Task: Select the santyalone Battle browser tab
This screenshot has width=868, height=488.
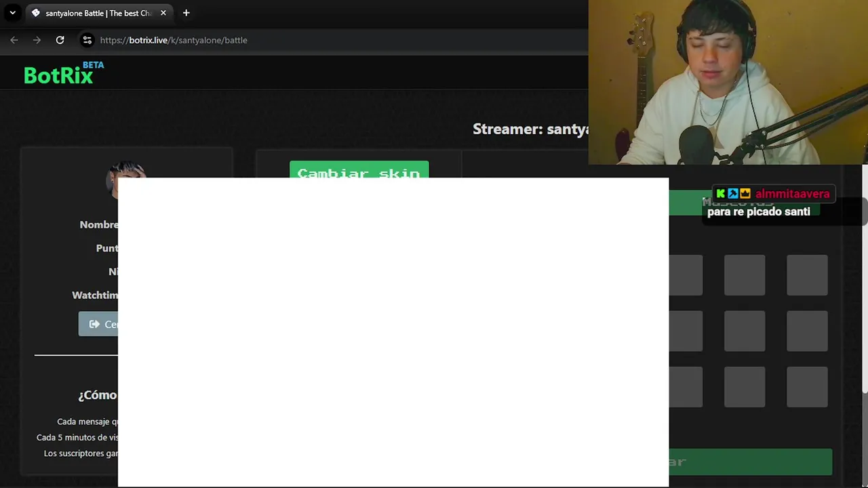Action: (98, 13)
